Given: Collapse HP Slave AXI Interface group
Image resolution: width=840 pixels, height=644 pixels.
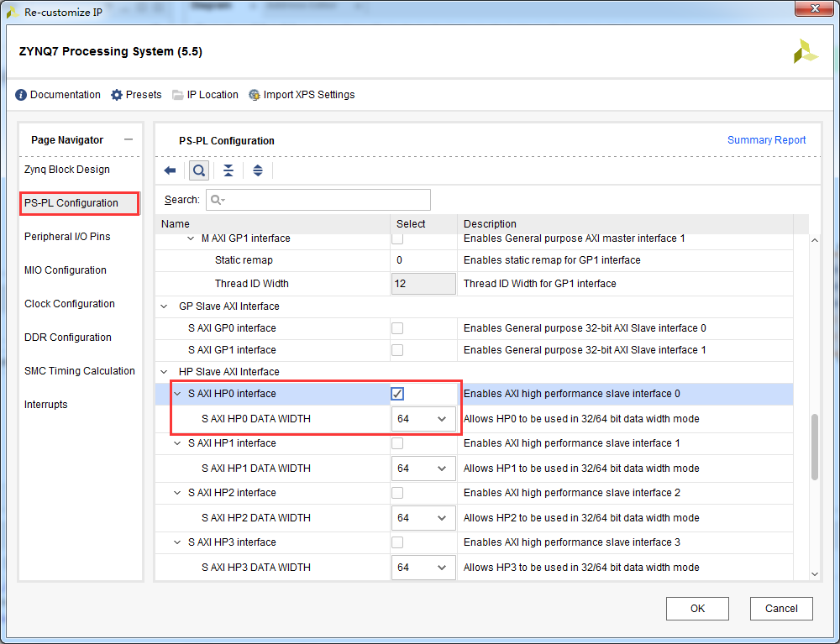Looking at the screenshot, I should (165, 371).
